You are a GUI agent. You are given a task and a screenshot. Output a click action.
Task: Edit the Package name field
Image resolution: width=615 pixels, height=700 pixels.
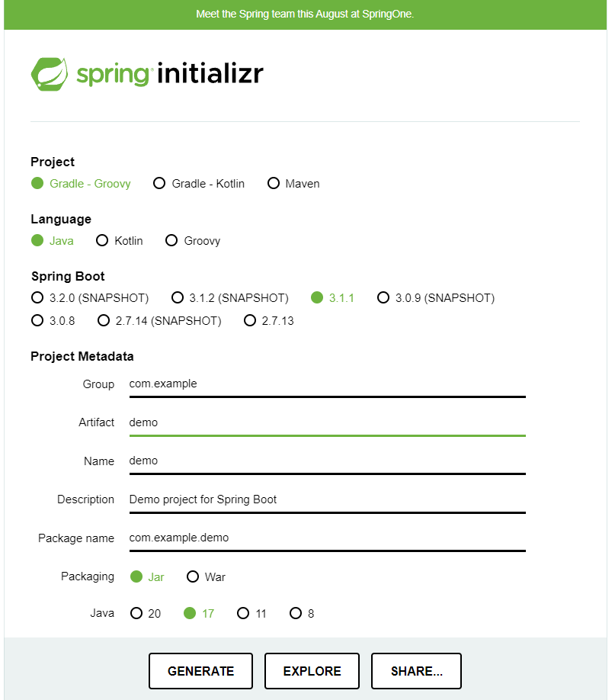[x=327, y=538]
